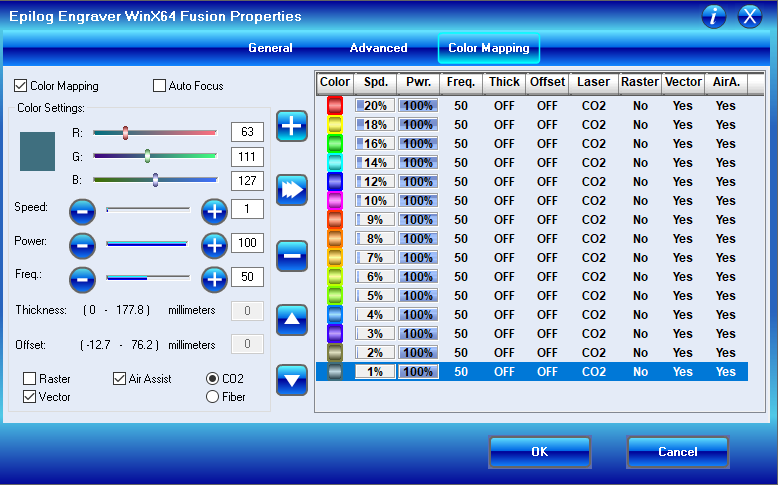Click the Speed value field showing 1
This screenshot has width=778, height=485.
(x=247, y=209)
